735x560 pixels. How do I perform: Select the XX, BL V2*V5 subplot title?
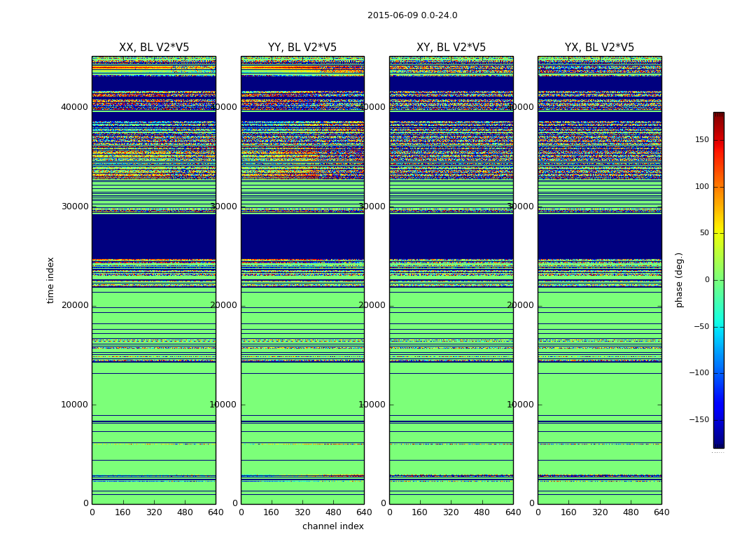coord(154,48)
